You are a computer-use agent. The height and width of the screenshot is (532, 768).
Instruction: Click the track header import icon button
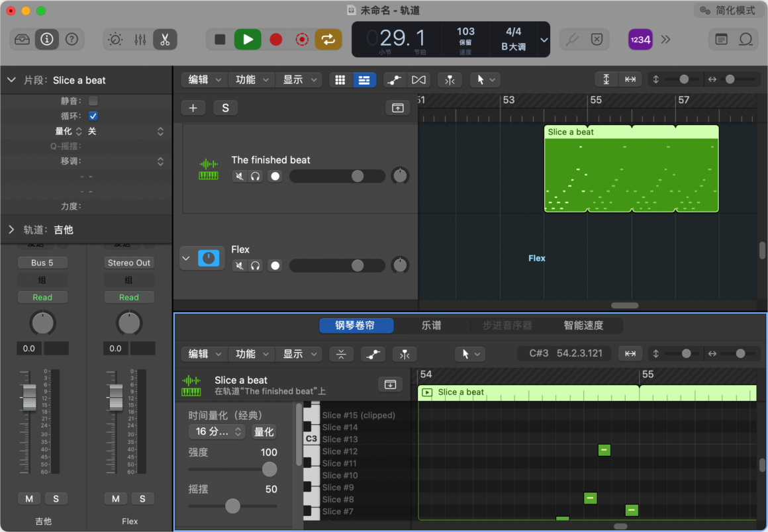pyautogui.click(x=398, y=108)
